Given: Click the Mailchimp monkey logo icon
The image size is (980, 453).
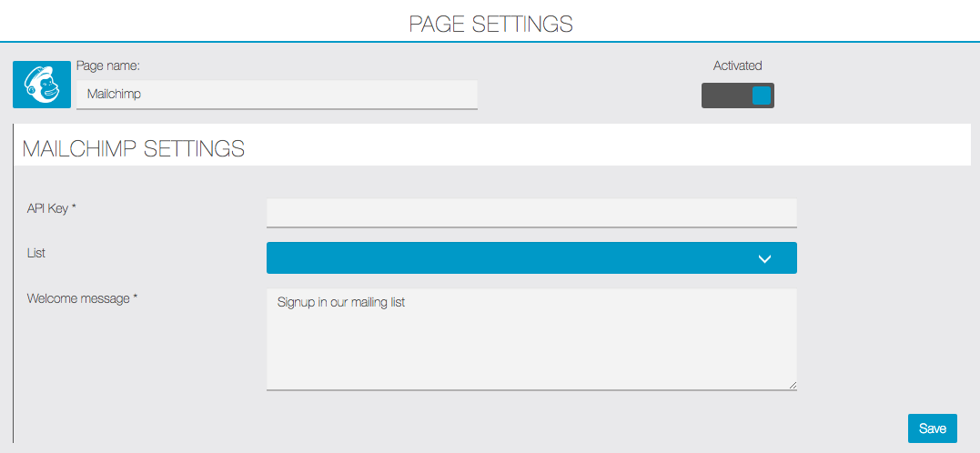Looking at the screenshot, I should pos(42,85).
